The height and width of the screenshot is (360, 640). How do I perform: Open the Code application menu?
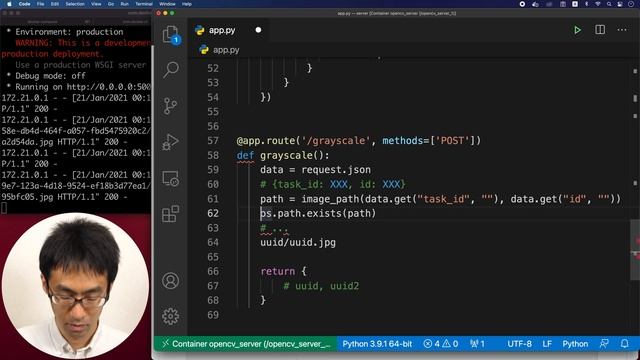24,4
